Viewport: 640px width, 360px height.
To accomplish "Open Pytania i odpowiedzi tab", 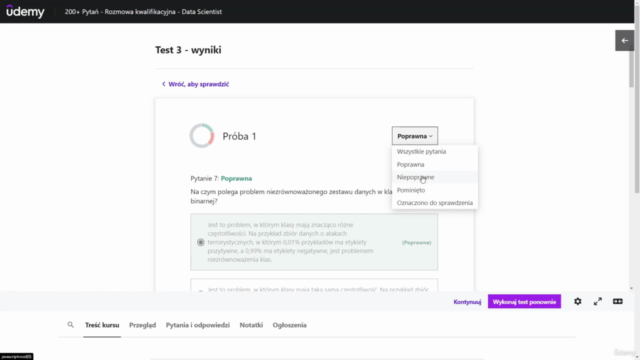I will (198, 325).
